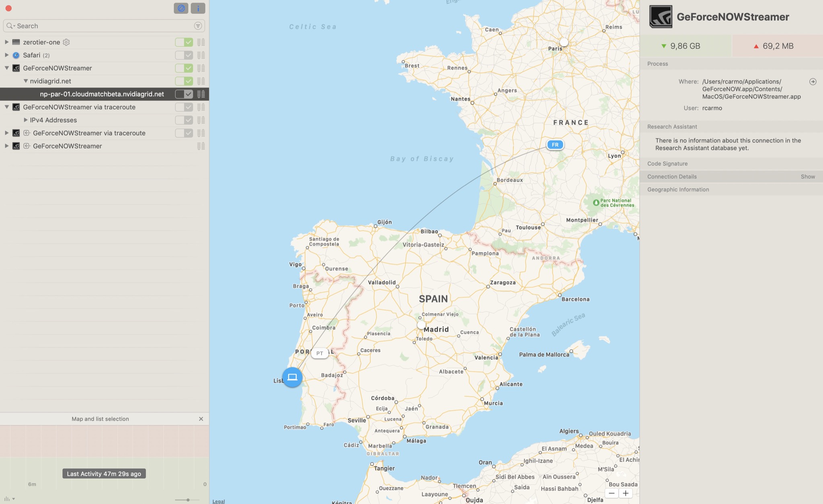Viewport: 823px width, 504px height.
Task: Click the FR country flag marker on map
Action: pyautogui.click(x=555, y=145)
